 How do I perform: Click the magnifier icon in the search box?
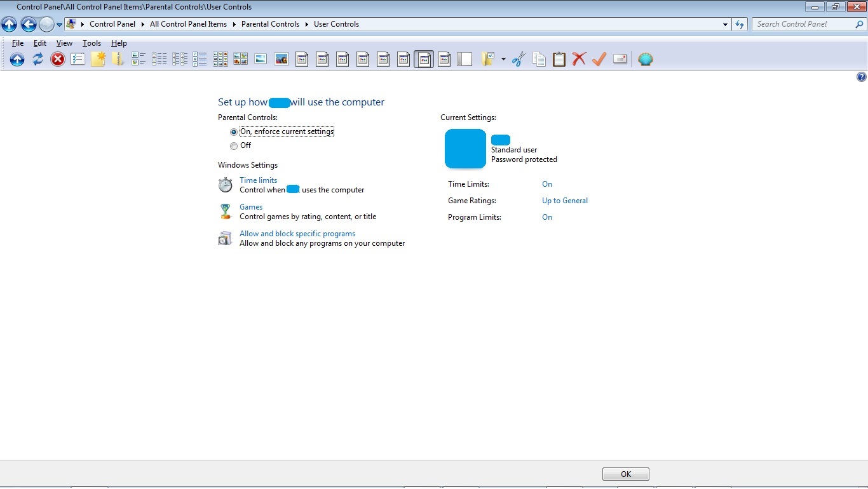click(859, 24)
